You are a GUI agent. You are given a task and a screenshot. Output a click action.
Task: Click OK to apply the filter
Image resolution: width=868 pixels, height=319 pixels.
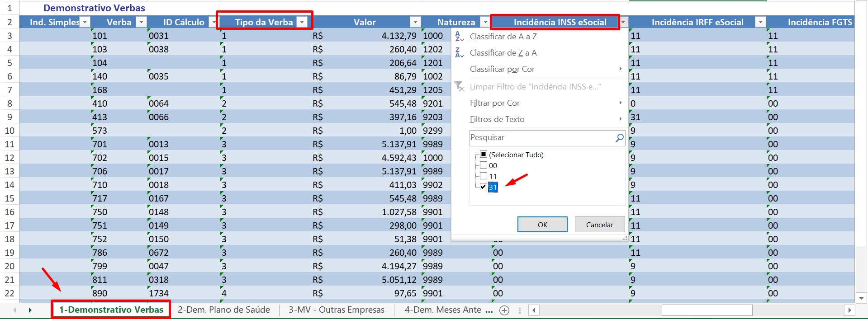click(542, 225)
